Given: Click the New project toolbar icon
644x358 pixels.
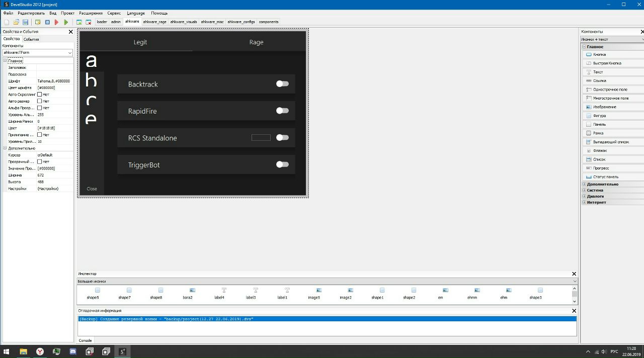Looking at the screenshot, I should (x=7, y=22).
